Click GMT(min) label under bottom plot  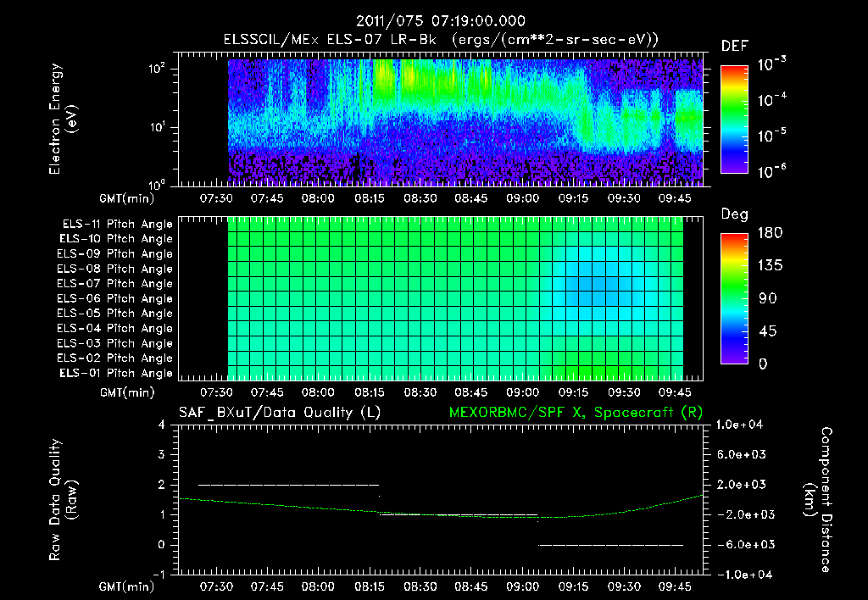point(126,586)
